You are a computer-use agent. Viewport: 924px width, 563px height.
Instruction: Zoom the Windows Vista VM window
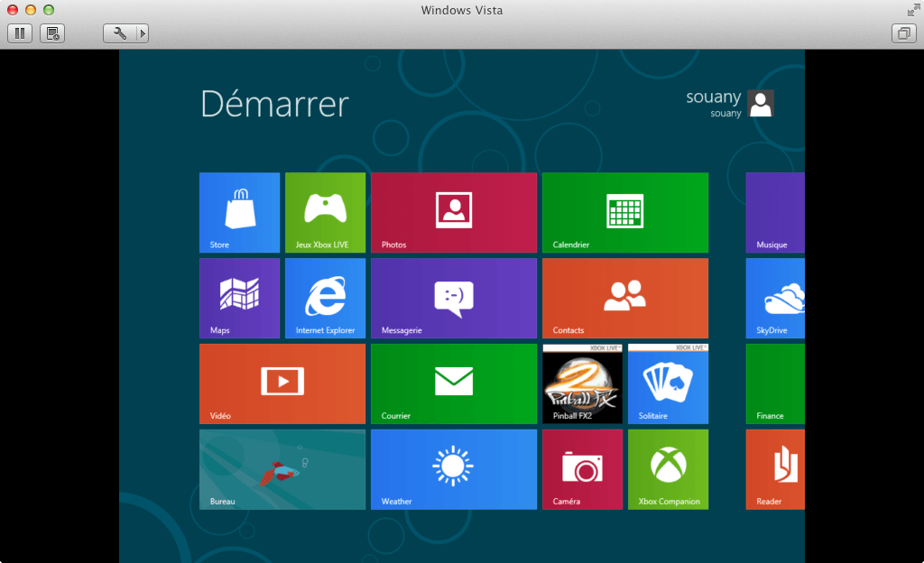click(49, 10)
